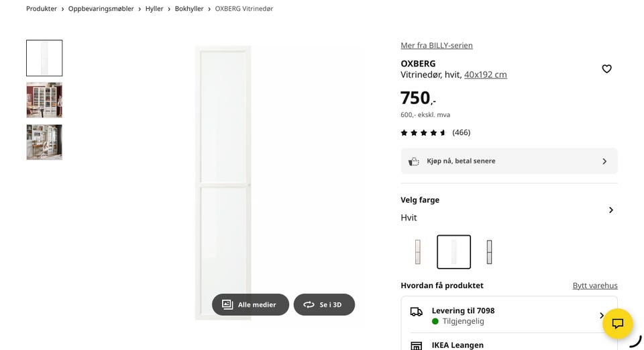Choose the white door color variant
The height and width of the screenshot is (350, 644).
[x=453, y=252]
